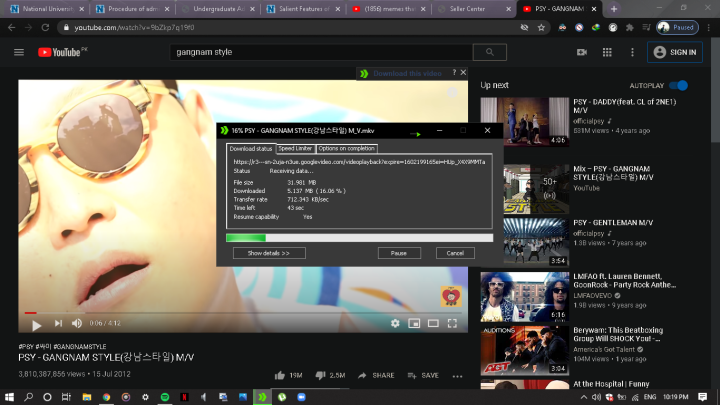This screenshot has height=405, width=720.
Task: Pause the download
Action: (x=399, y=253)
